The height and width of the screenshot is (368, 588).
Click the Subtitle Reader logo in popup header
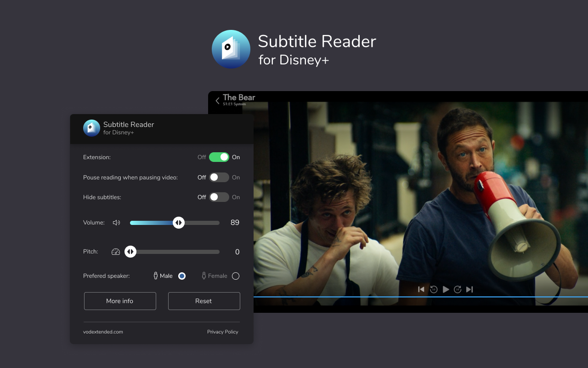pyautogui.click(x=91, y=128)
